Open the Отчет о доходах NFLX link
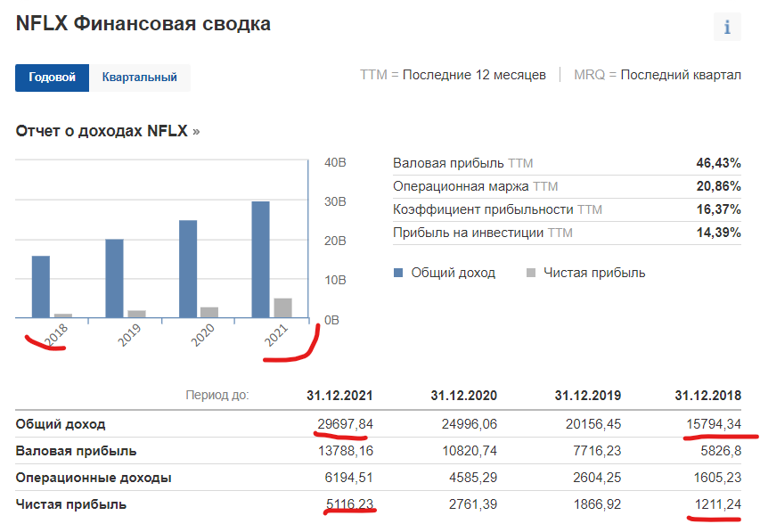The width and height of the screenshot is (760, 532). [108, 131]
